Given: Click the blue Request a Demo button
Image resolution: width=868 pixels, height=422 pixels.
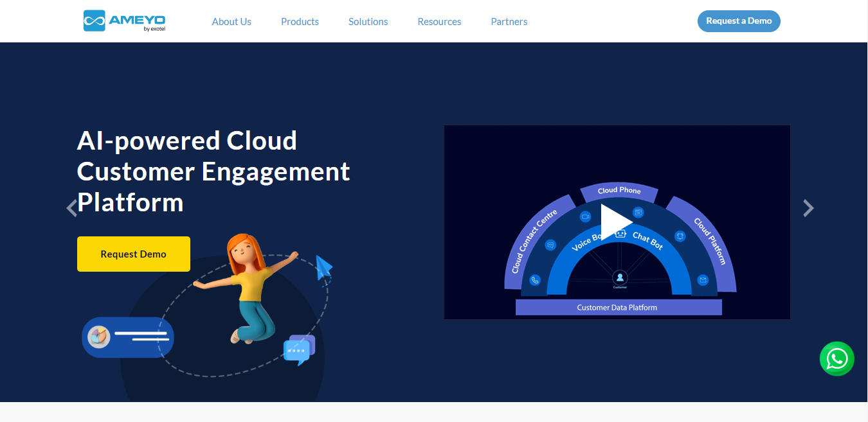Looking at the screenshot, I should pos(739,21).
